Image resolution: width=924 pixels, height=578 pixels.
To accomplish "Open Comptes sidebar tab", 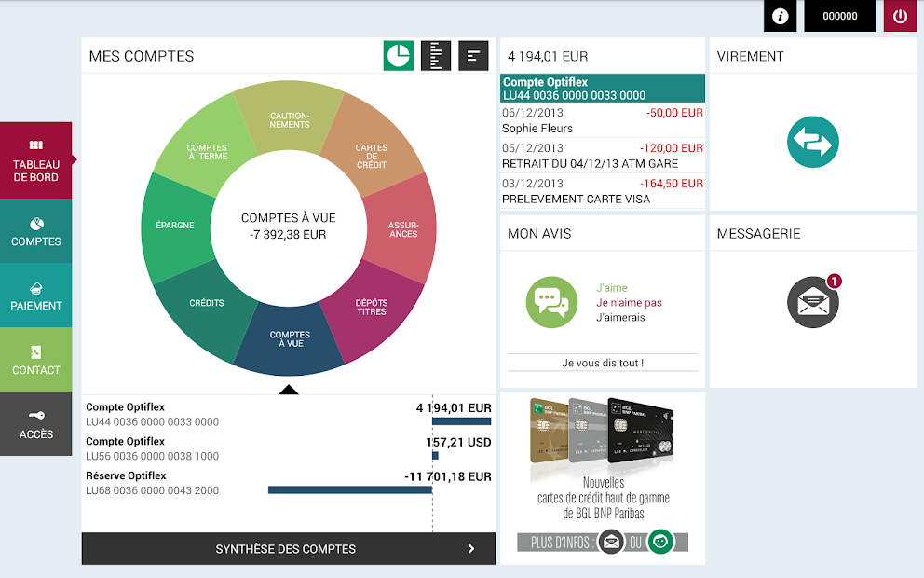I will (36, 231).
